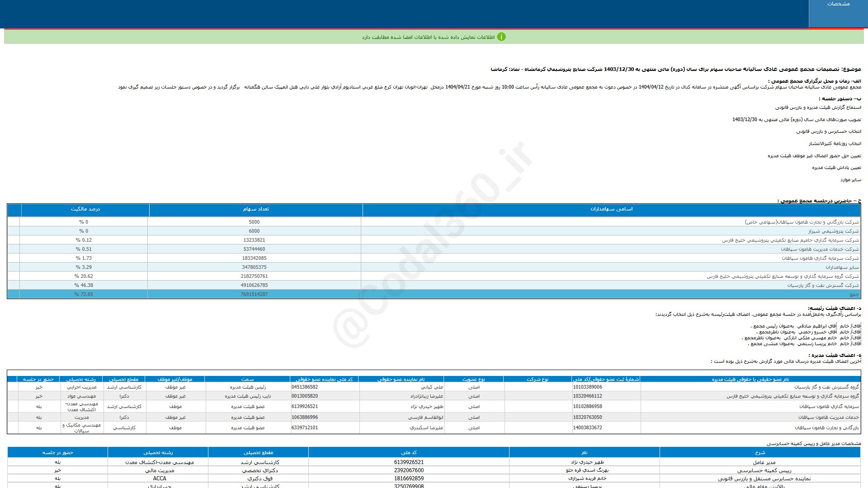The height and width of the screenshot is (488, 868).
Task: Click registration number 14003833672
Action: coord(587,427)
